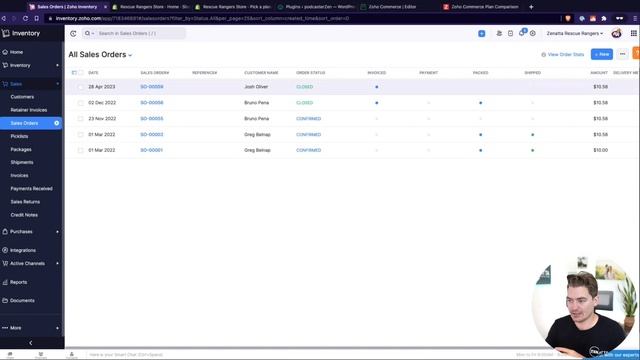Click the Documents folder icon in the sidebar
The image size is (640, 360).
coord(5,300)
